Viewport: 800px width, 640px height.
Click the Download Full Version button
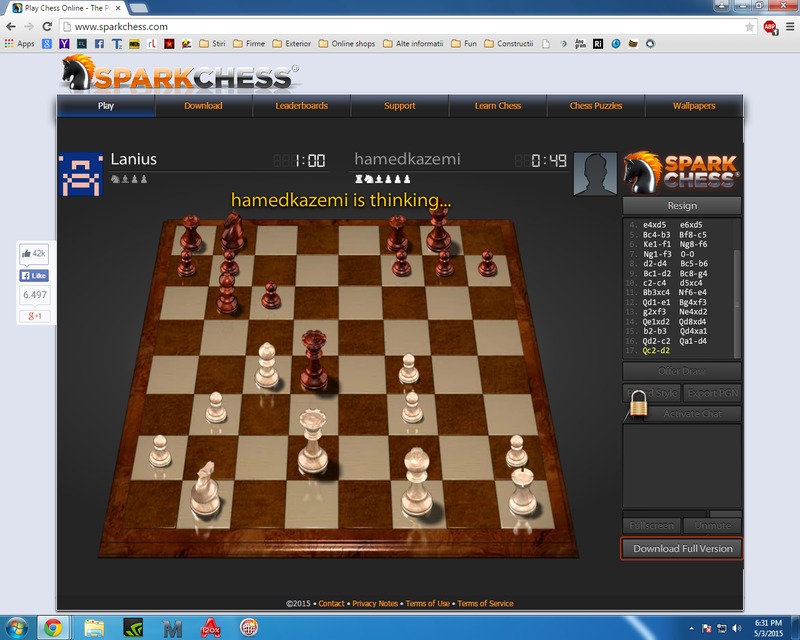682,549
